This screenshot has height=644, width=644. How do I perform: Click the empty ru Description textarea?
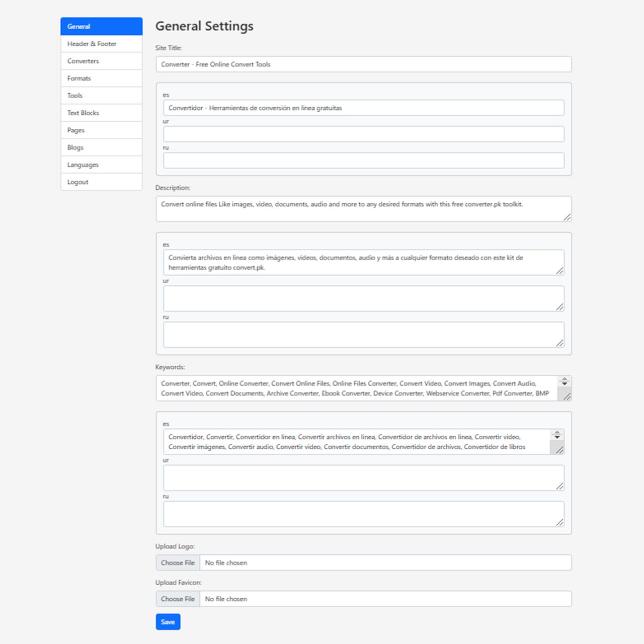[x=364, y=335]
